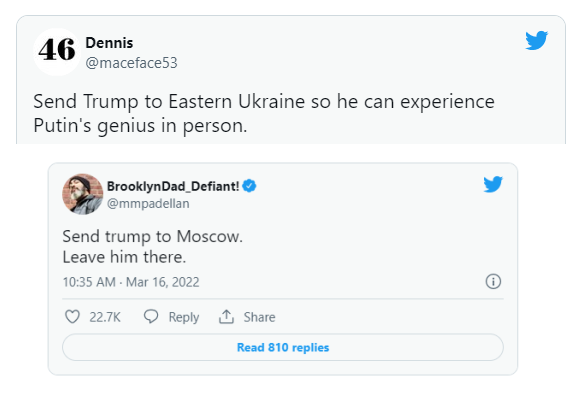Click the share upload arrow icon

click(226, 316)
